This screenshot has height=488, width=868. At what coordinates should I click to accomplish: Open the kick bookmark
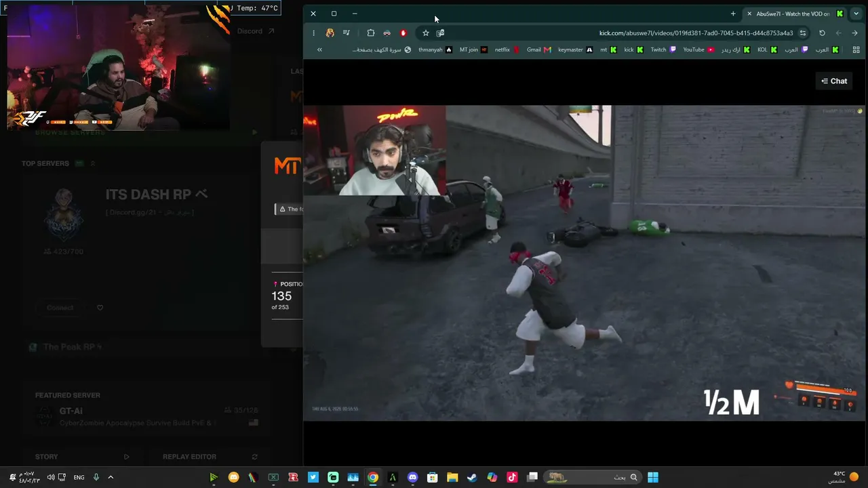633,49
